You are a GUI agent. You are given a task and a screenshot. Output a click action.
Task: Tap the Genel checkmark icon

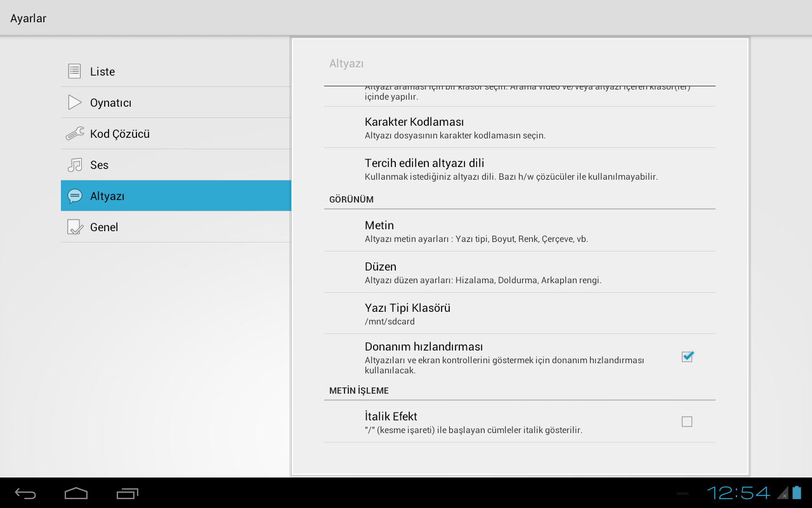[x=75, y=227]
